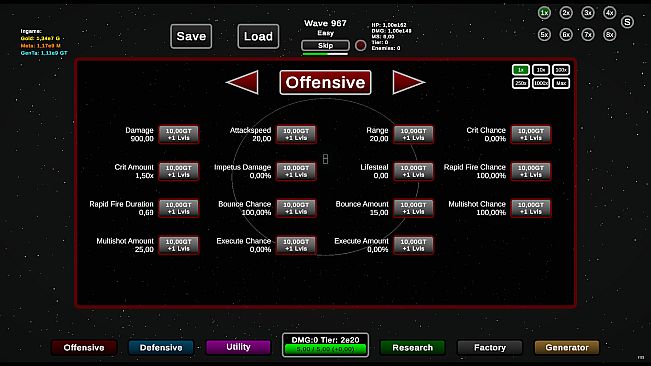Screen dimensions: 651x366
Task: Select the 2x game speed circle
Action: pos(566,13)
